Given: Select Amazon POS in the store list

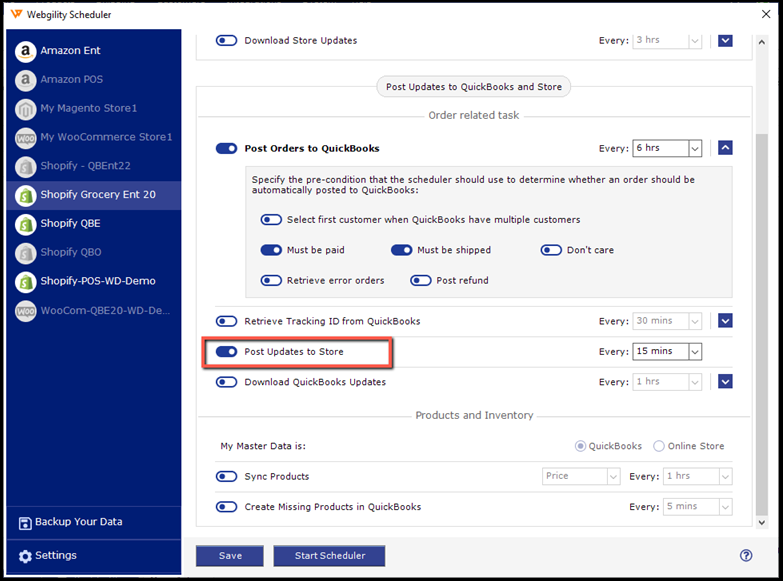Looking at the screenshot, I should coord(71,80).
